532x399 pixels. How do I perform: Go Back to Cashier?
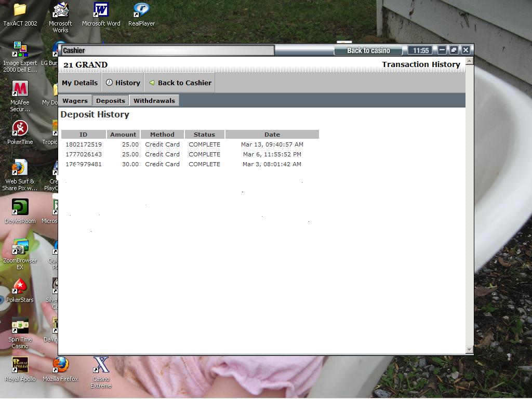point(180,83)
